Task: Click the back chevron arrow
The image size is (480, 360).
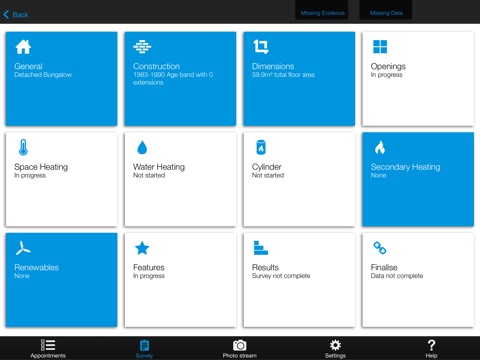Action: coord(6,14)
